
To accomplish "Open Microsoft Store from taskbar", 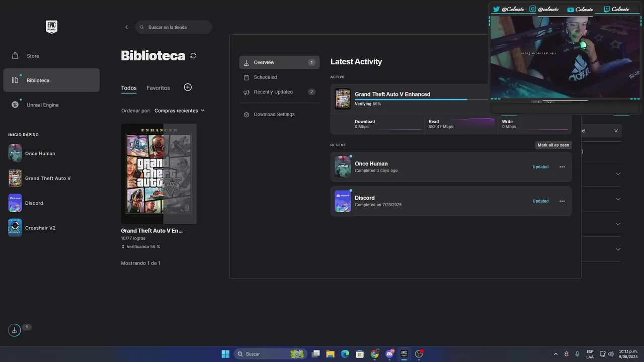I will click(x=360, y=354).
